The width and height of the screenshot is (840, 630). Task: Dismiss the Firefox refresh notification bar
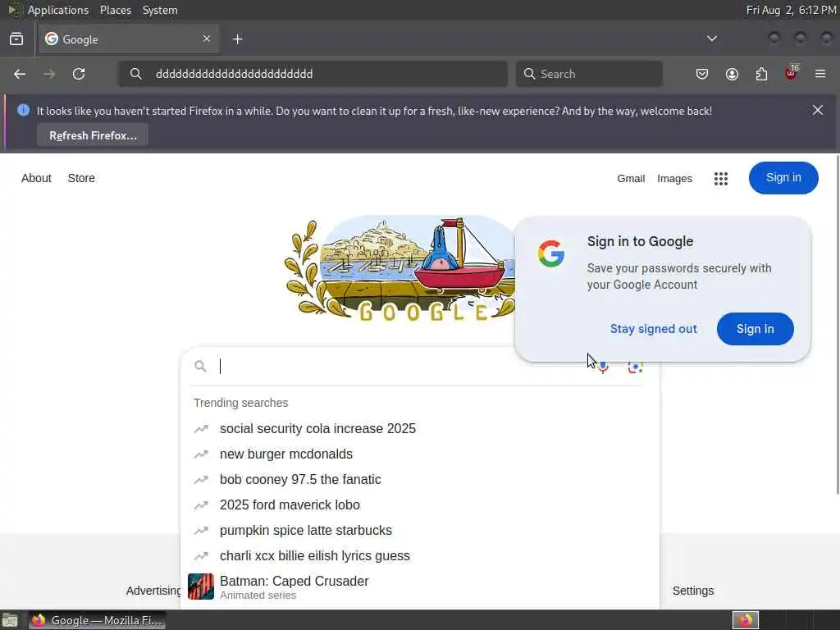pyautogui.click(x=818, y=111)
